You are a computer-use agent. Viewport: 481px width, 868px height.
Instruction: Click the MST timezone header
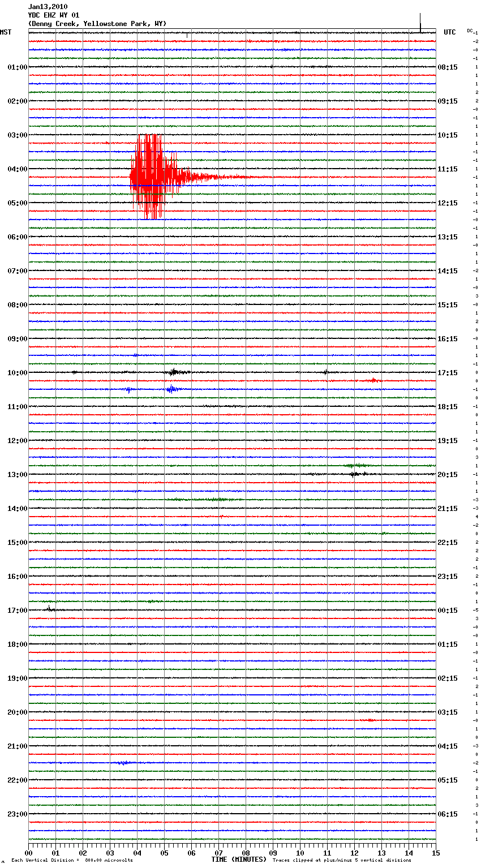(x=6, y=32)
